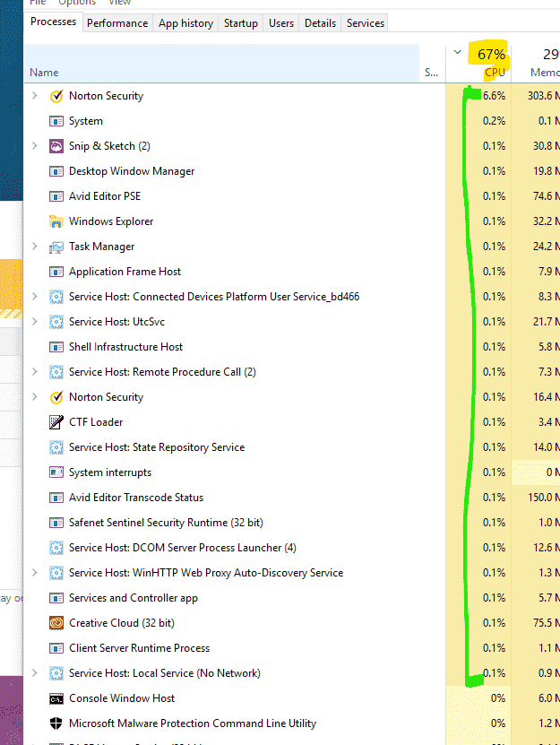Open the Users tab
Screen dimensions: 560x745
click(x=281, y=23)
